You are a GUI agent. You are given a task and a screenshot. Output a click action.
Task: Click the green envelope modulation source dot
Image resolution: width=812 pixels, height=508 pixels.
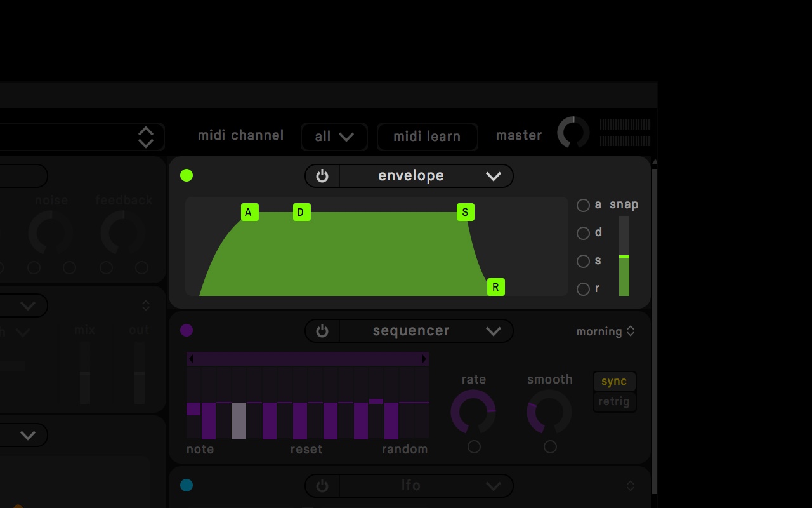[x=187, y=175]
